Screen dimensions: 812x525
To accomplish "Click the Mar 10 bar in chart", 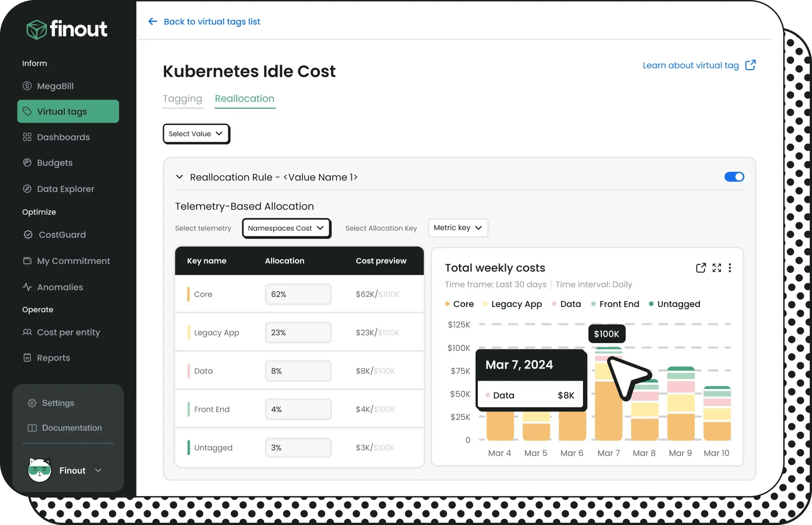I will click(x=717, y=413).
